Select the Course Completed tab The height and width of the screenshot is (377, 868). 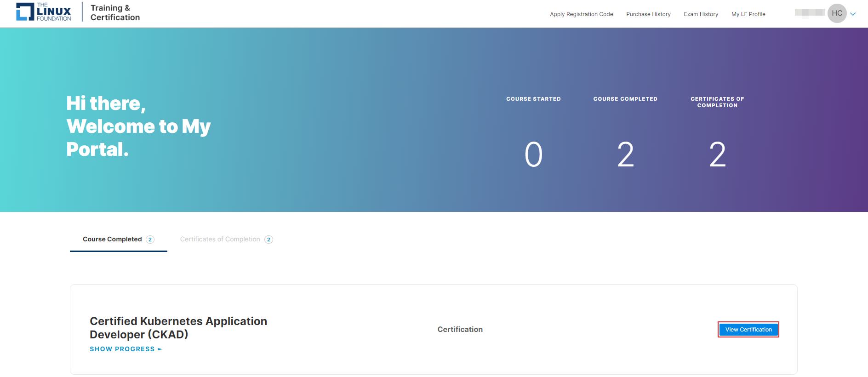pos(119,240)
